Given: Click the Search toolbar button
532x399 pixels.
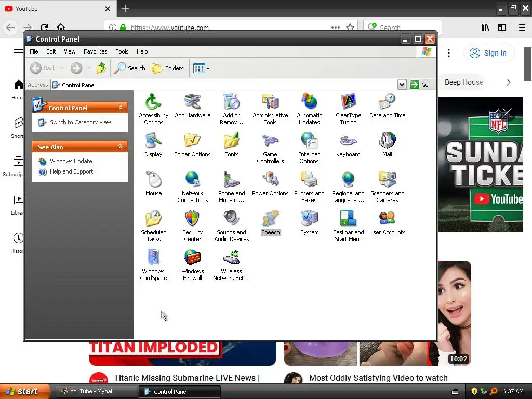Looking at the screenshot, I should pyautogui.click(x=129, y=68).
